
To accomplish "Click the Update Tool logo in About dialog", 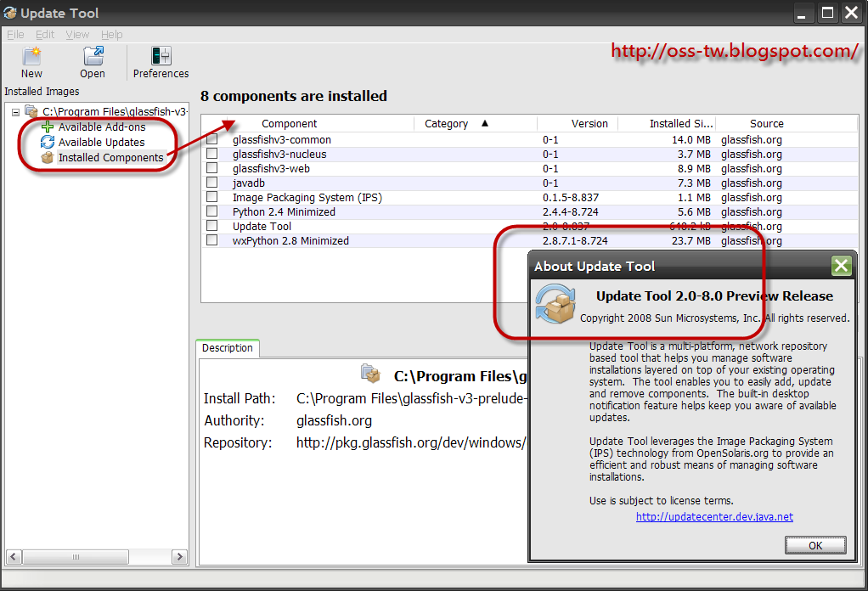I will click(x=555, y=304).
